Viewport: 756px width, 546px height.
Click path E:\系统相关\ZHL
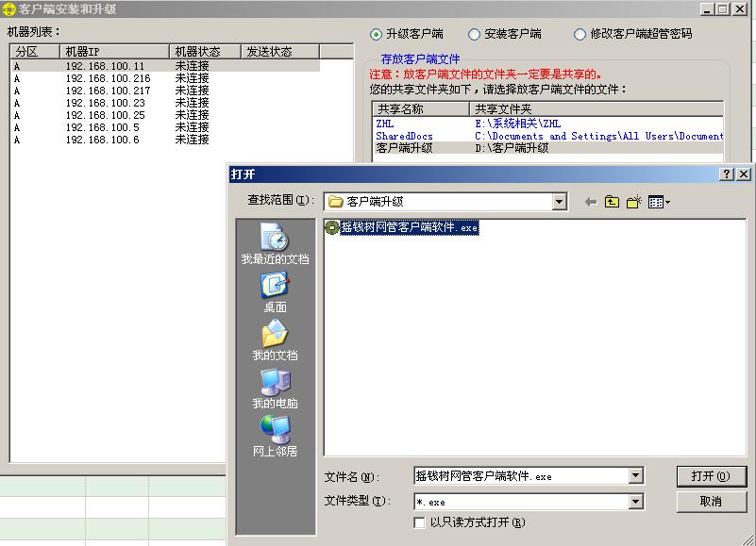pyautogui.click(x=518, y=124)
